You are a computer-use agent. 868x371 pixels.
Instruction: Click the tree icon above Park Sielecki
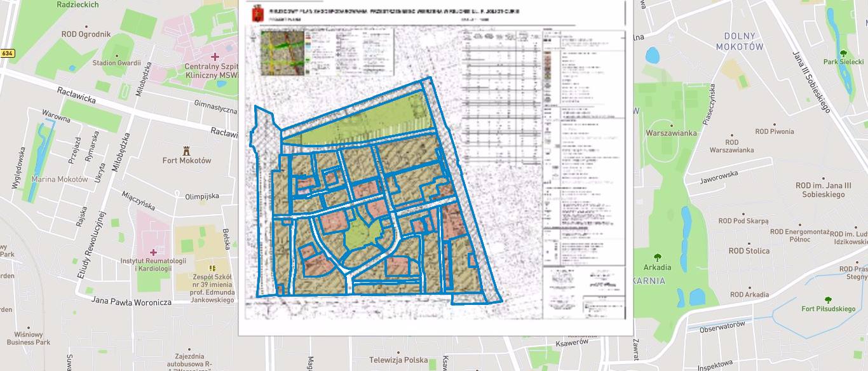[x=843, y=53]
